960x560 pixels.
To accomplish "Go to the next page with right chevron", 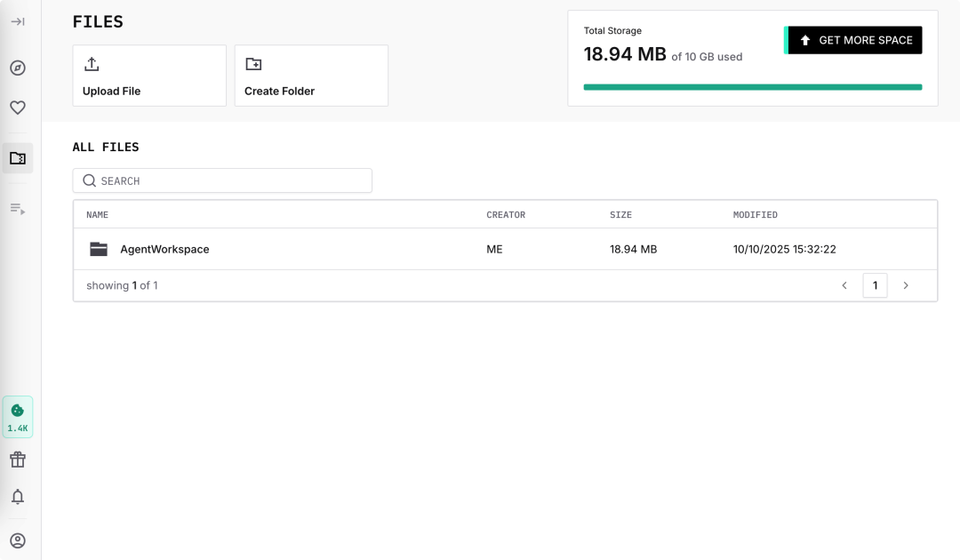I will coord(906,285).
